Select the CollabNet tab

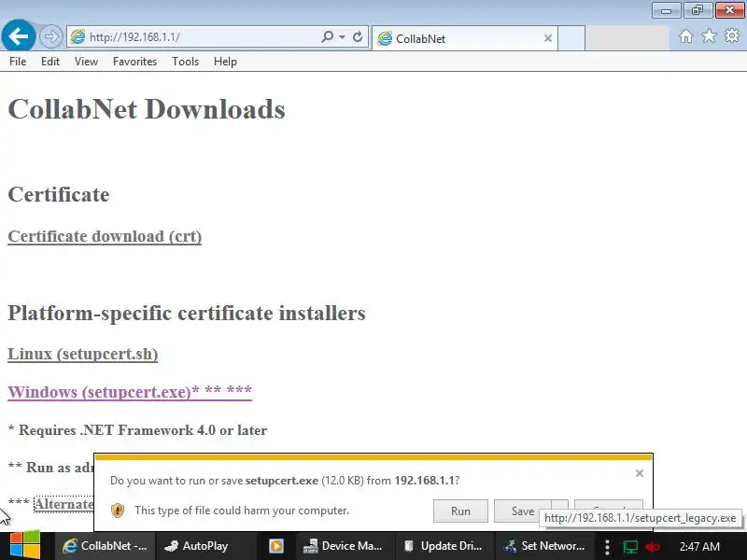coord(464,38)
